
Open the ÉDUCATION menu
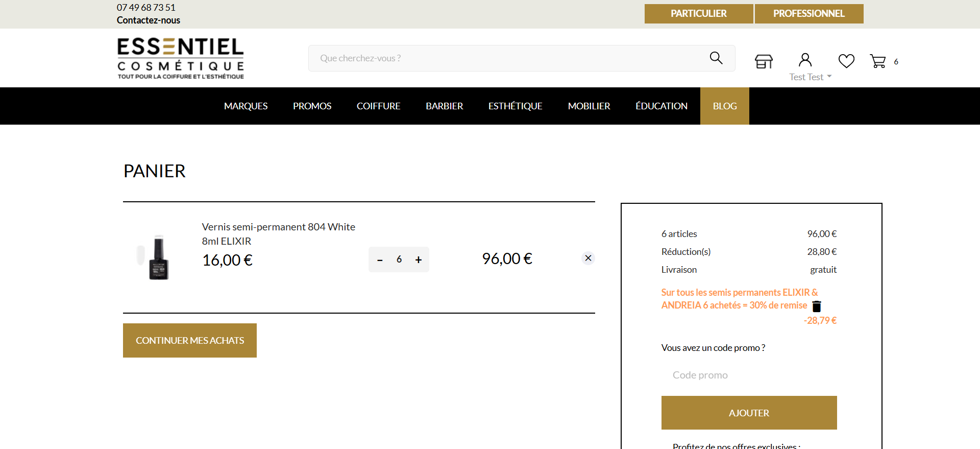661,106
